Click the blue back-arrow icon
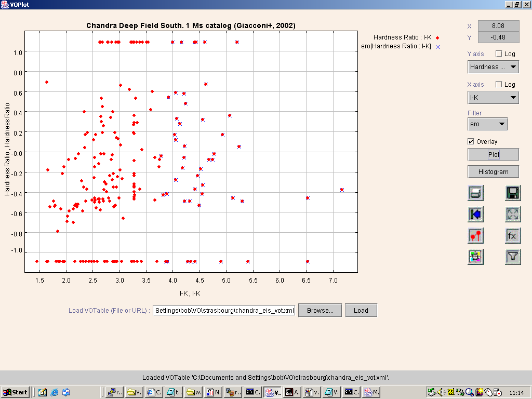Viewport: 532px width, 399px height. pyautogui.click(x=475, y=214)
